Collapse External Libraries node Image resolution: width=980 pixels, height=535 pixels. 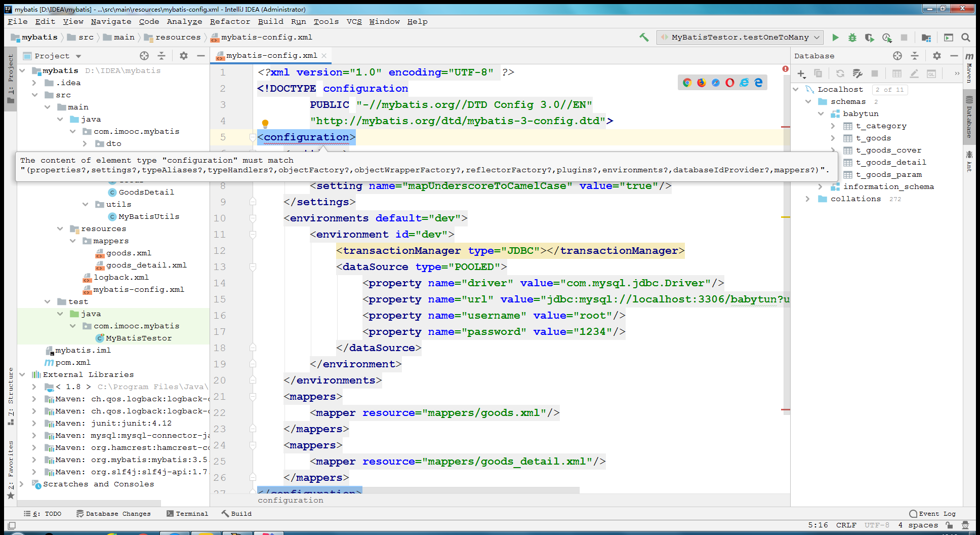pyautogui.click(x=22, y=374)
